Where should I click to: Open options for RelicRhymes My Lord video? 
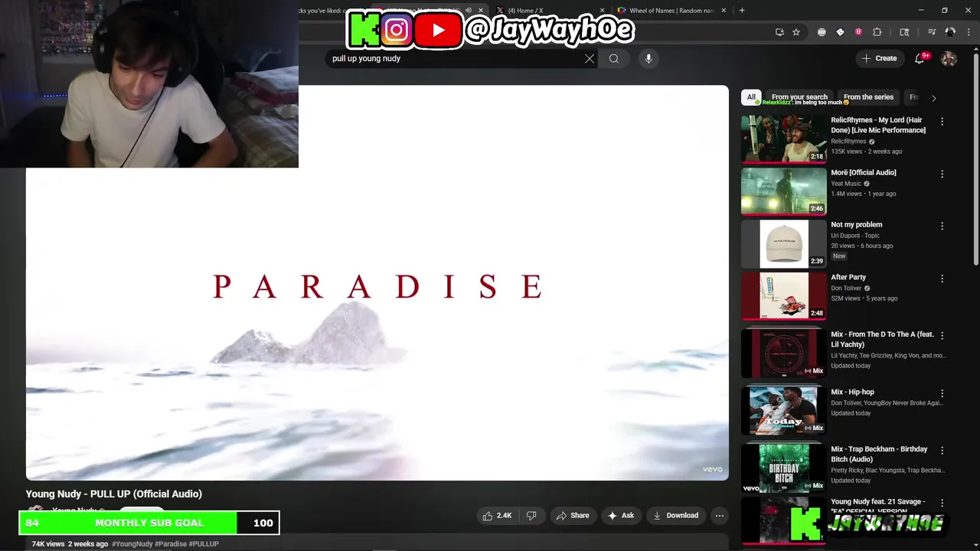(942, 122)
